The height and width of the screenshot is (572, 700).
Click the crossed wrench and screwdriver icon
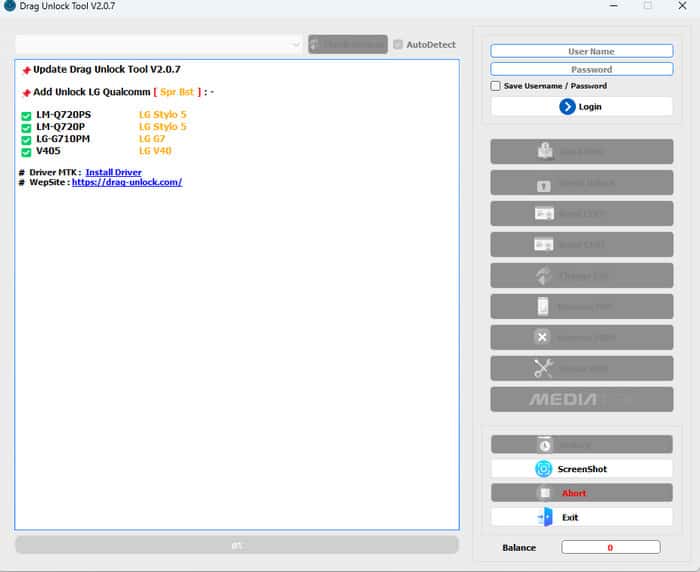(543, 368)
